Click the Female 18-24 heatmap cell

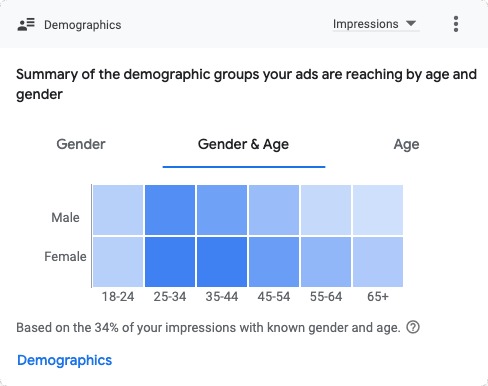[x=118, y=262]
